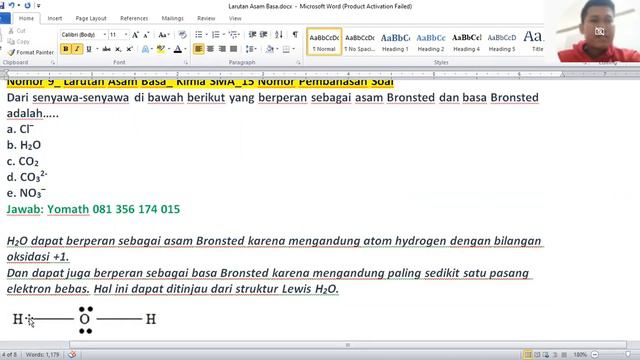640x360 pixels.
Task: Click the line spacing icon
Action: [x=249, y=49]
